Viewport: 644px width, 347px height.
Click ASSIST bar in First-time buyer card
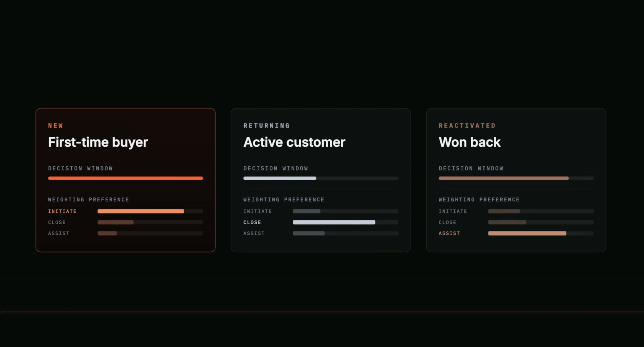coord(150,233)
